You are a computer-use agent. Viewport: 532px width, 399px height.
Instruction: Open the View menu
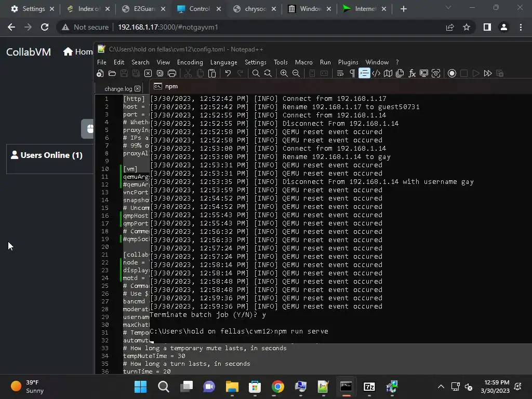[163, 62]
